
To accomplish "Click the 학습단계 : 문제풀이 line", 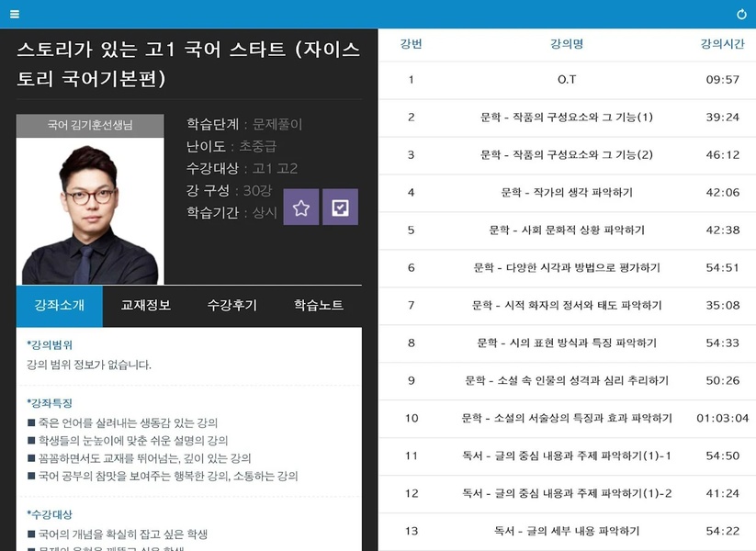I will point(244,124).
